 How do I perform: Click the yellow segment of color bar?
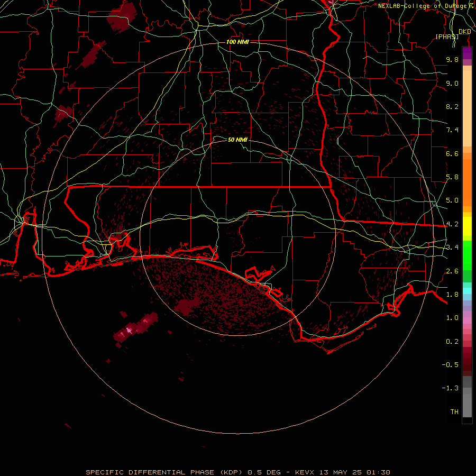(x=467, y=226)
